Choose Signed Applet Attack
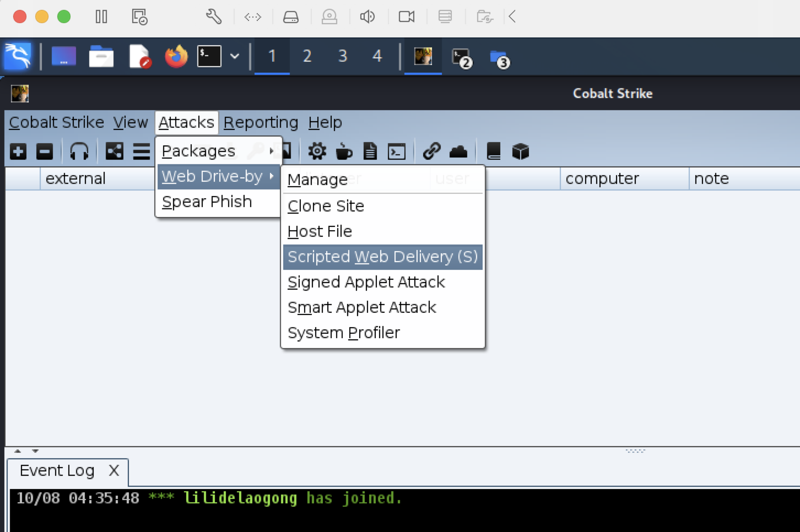The image size is (800, 532). coord(383,282)
